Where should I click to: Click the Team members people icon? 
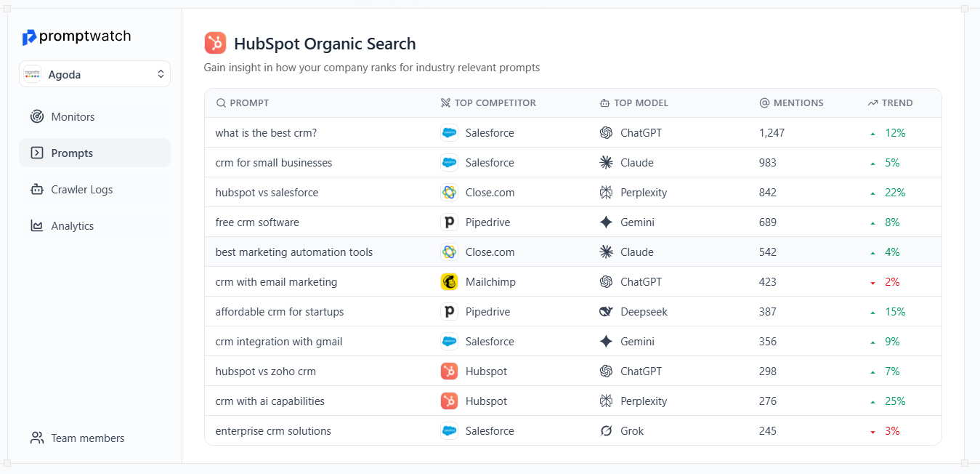[37, 438]
